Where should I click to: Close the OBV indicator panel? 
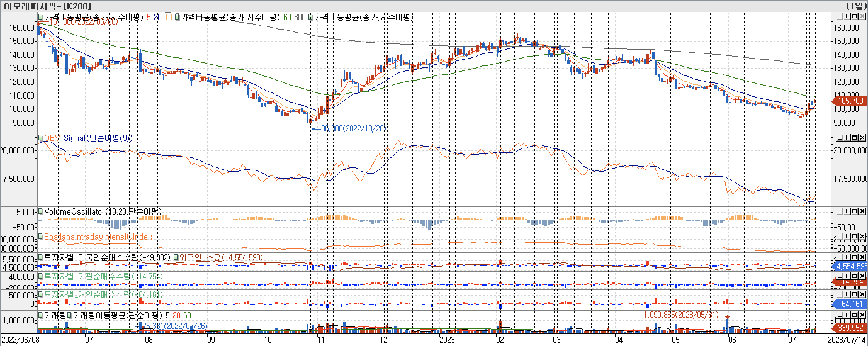[862, 137]
